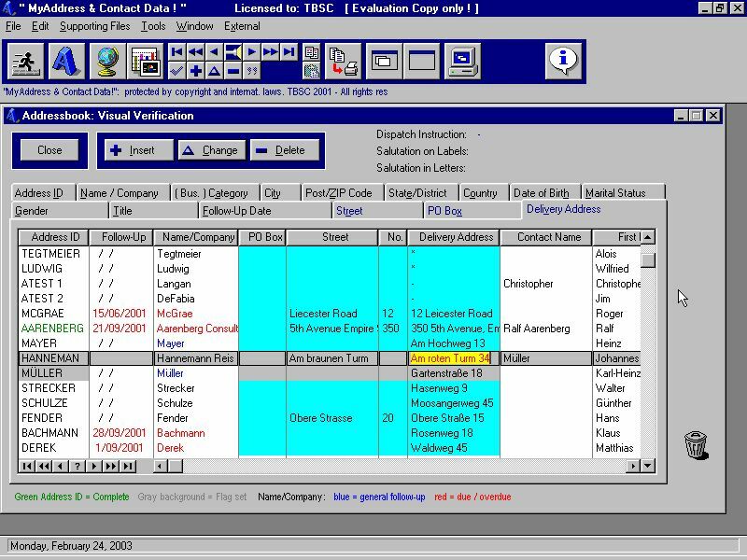The height and width of the screenshot is (560, 747).
Task: Click the grid scroll-up arrow
Action: (648, 237)
